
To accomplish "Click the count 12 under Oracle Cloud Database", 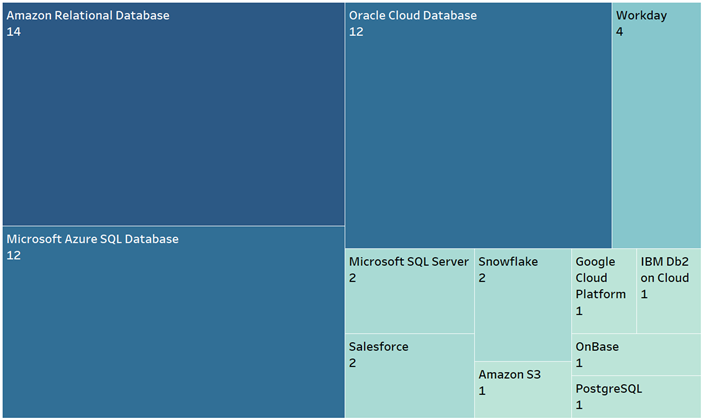I will click(356, 32).
